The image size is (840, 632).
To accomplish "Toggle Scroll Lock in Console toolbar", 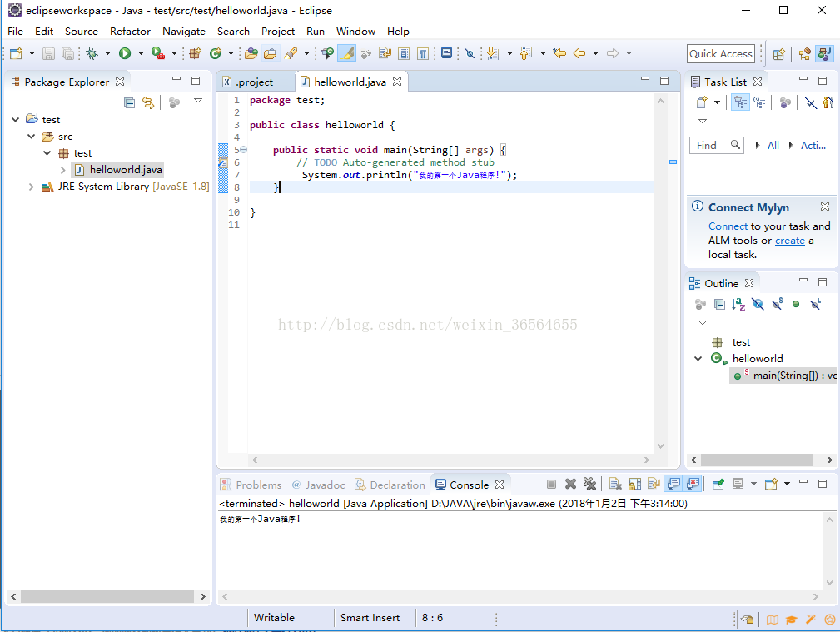I will click(x=635, y=484).
